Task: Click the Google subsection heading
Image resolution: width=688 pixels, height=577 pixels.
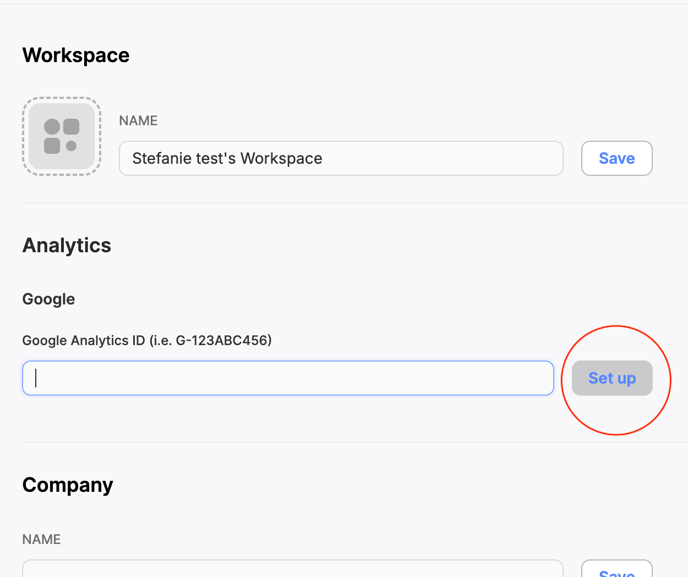Action: point(49,299)
